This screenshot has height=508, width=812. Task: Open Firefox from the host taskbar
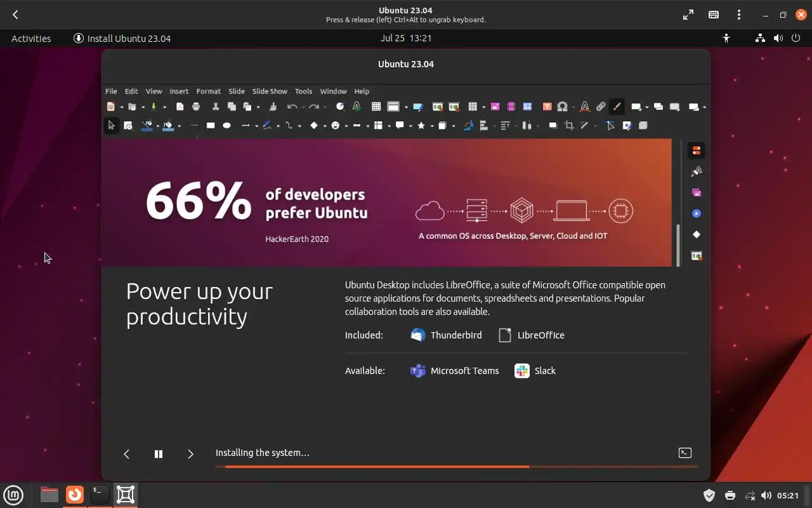point(75,494)
